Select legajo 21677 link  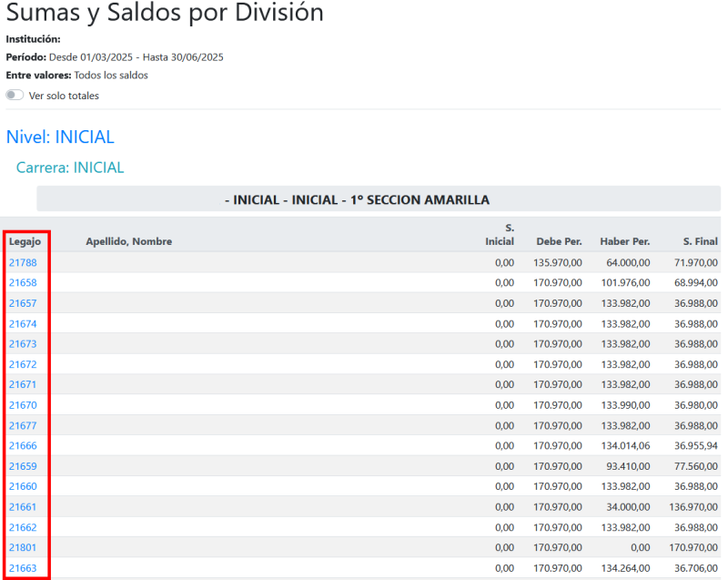[x=23, y=425]
